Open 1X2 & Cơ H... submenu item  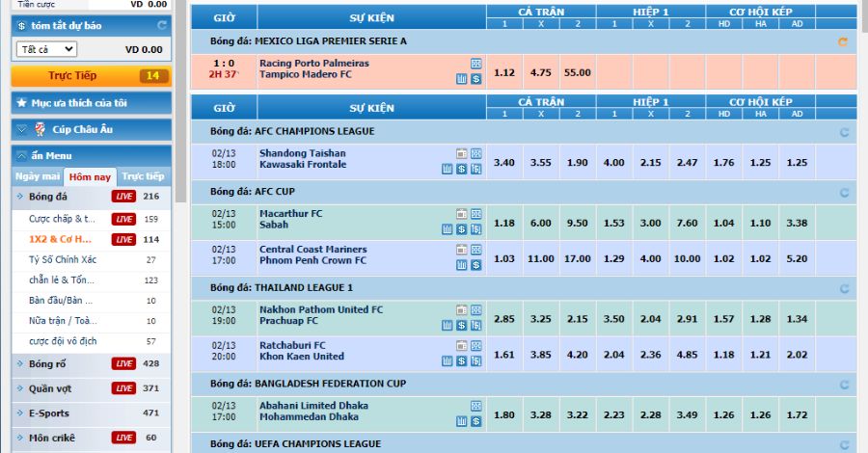[x=61, y=239]
